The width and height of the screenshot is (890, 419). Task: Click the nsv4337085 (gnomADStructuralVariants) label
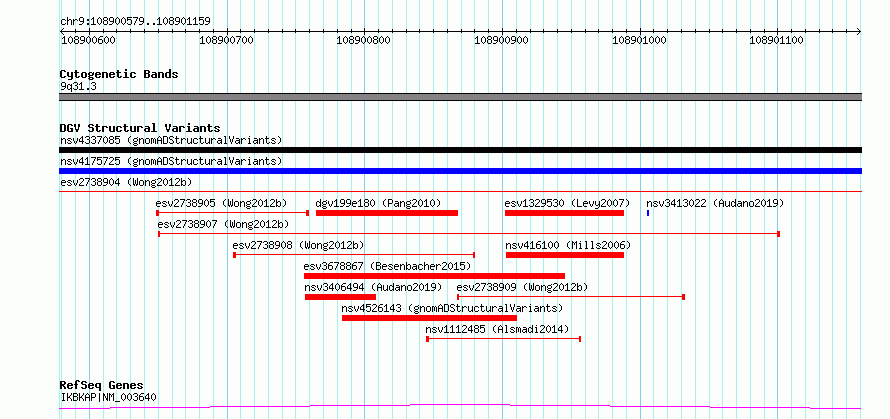click(x=171, y=140)
